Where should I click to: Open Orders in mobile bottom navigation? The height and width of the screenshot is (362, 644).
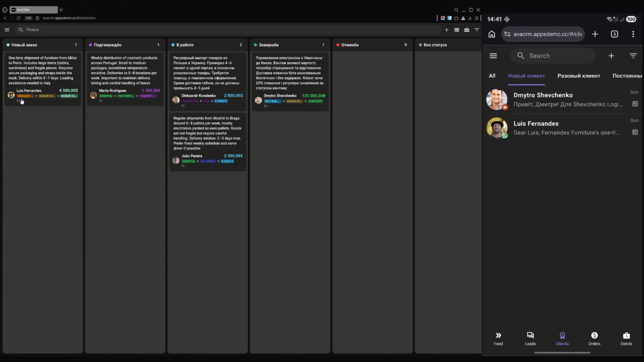click(x=594, y=339)
